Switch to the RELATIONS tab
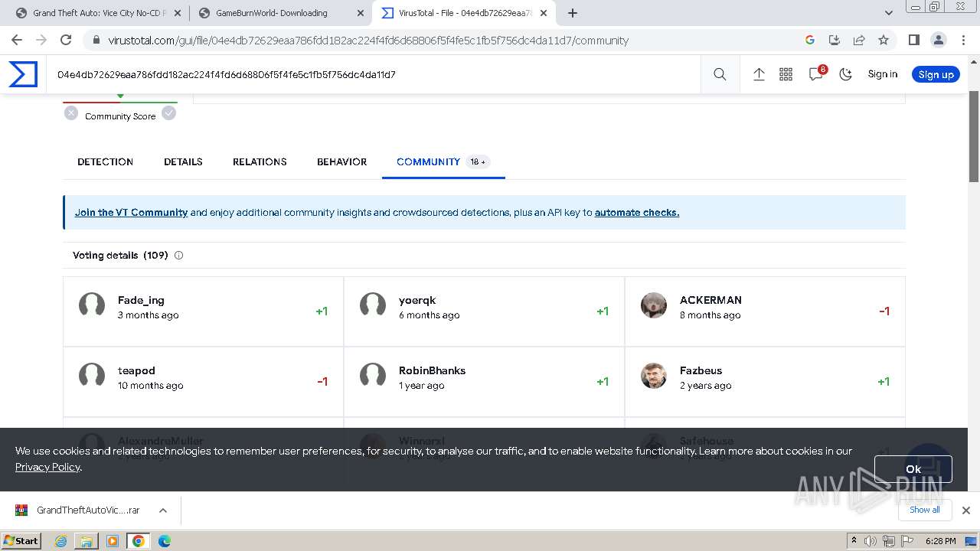Screen dimensions: 980x551 click(x=260, y=161)
